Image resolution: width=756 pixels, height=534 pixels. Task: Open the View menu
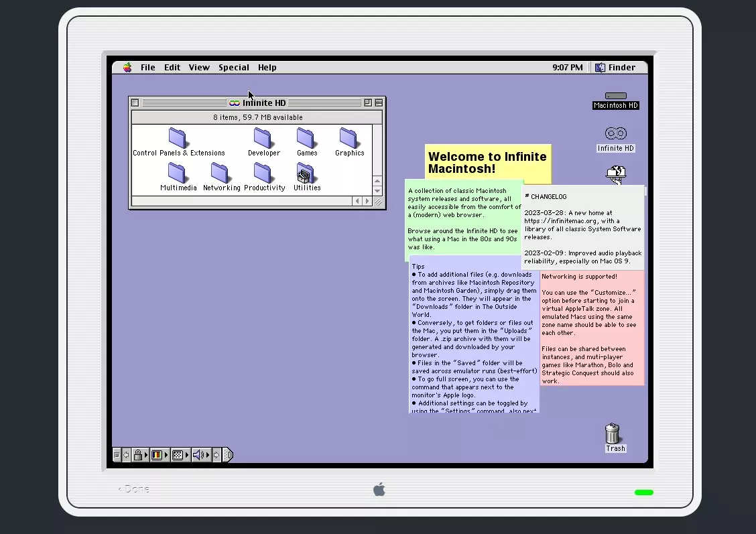pos(199,68)
